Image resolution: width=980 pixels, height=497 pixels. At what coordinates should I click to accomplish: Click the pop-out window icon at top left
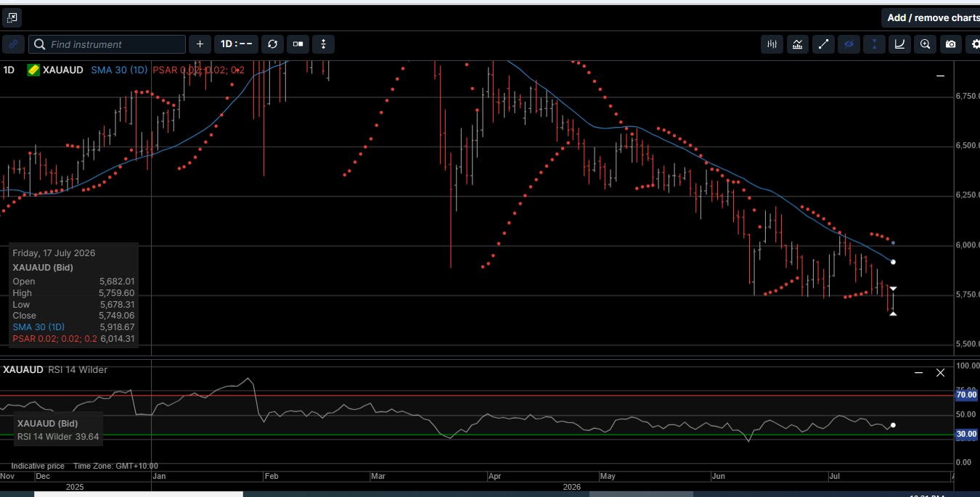coord(12,17)
